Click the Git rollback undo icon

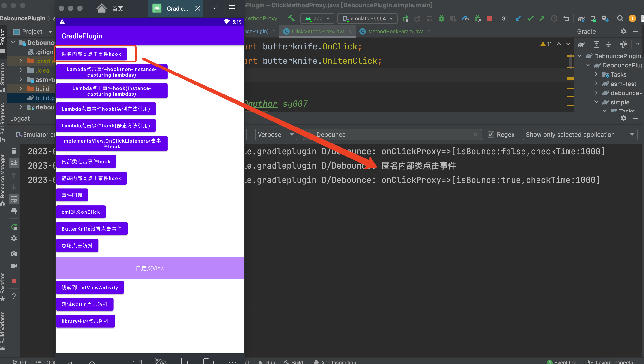tap(566, 18)
